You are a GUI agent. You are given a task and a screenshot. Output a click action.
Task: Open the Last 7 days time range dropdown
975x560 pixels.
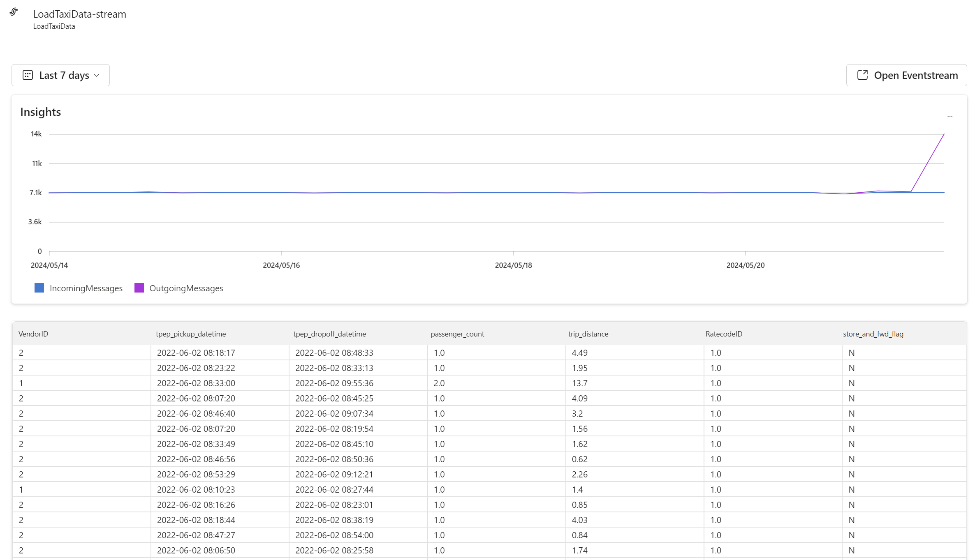coord(60,75)
